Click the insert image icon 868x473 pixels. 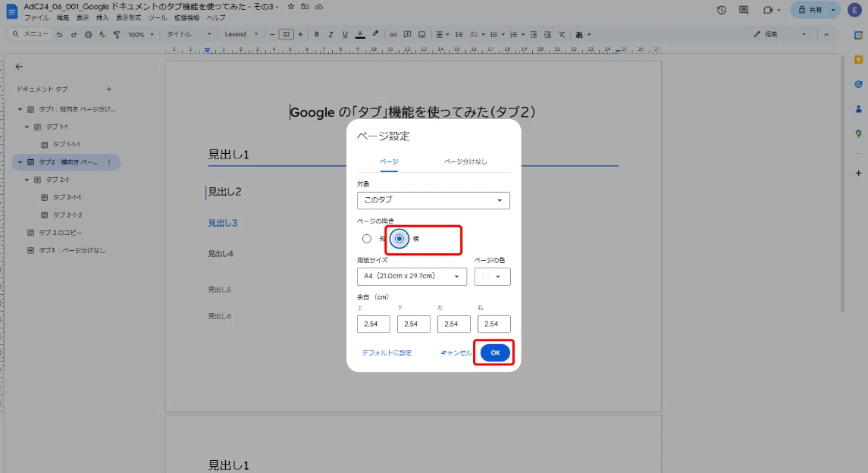tap(421, 34)
